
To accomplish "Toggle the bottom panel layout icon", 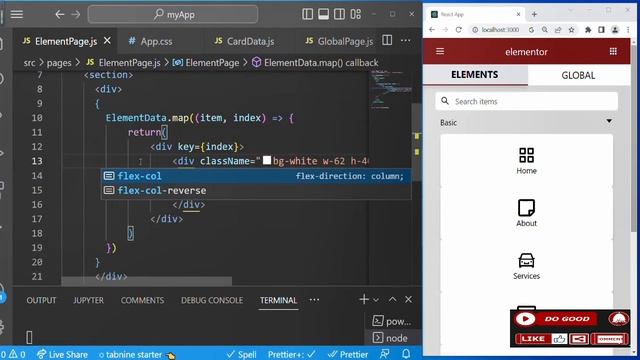I will (x=323, y=14).
